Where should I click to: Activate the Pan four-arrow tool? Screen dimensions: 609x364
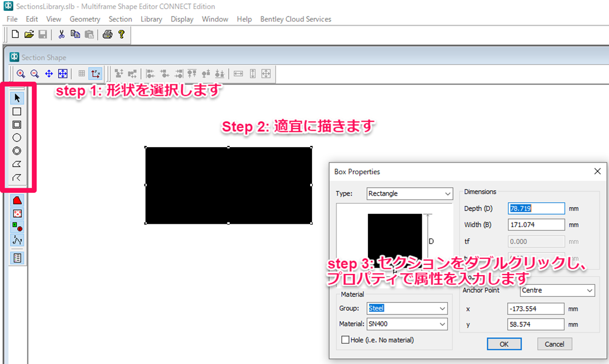(x=49, y=74)
